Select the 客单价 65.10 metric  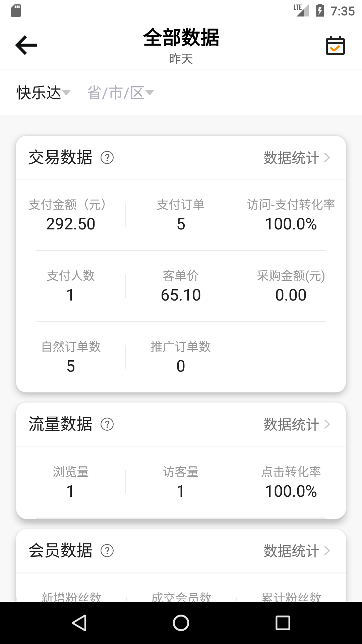click(x=181, y=286)
